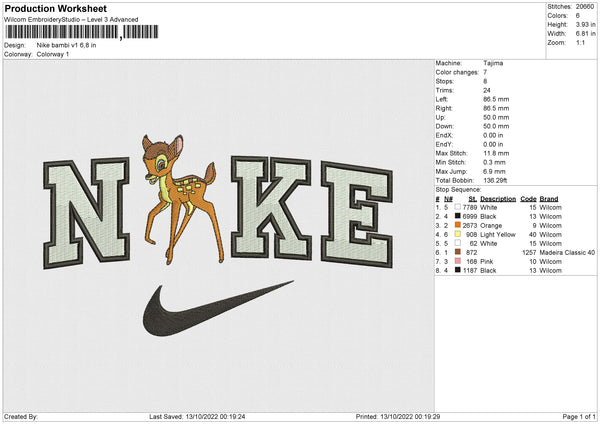Click the Colors value 6
600x424 pixels.
click(x=578, y=16)
